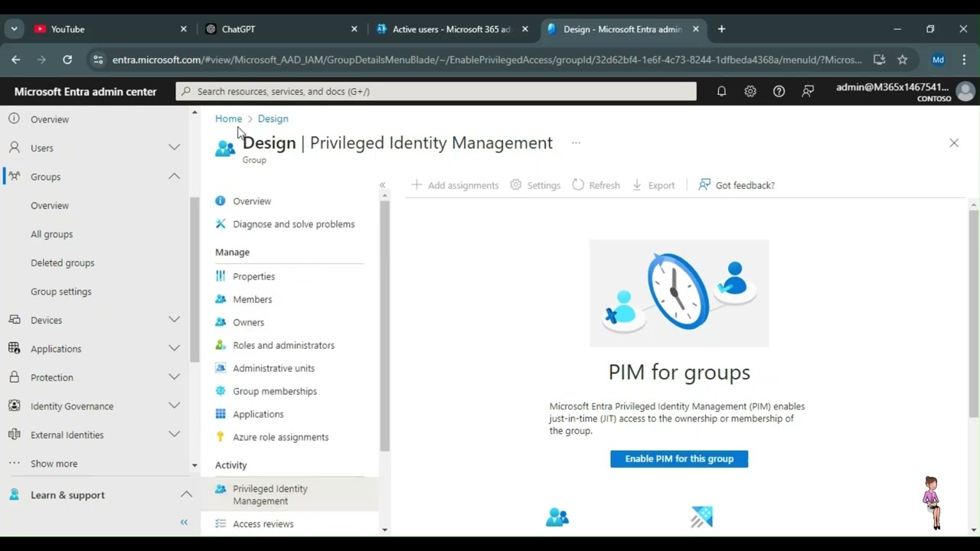The image size is (980, 551).
Task: Click the Design breadcrumb link
Action: coord(273,119)
